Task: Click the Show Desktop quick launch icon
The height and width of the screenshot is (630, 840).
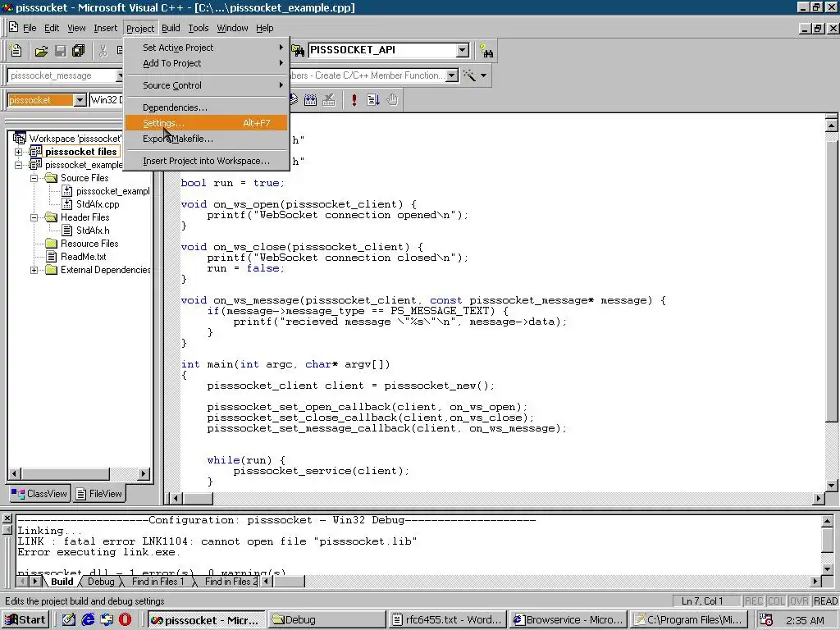Action: (x=69, y=620)
